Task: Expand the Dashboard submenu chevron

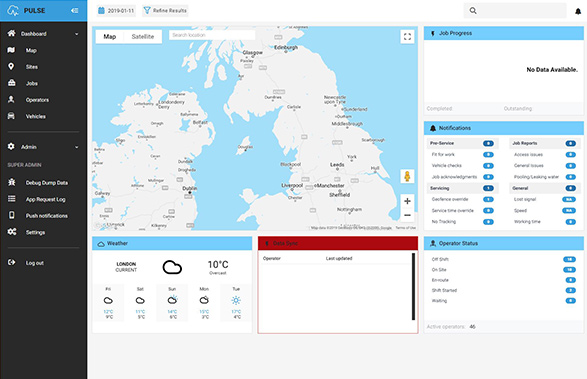Action: click(77, 34)
